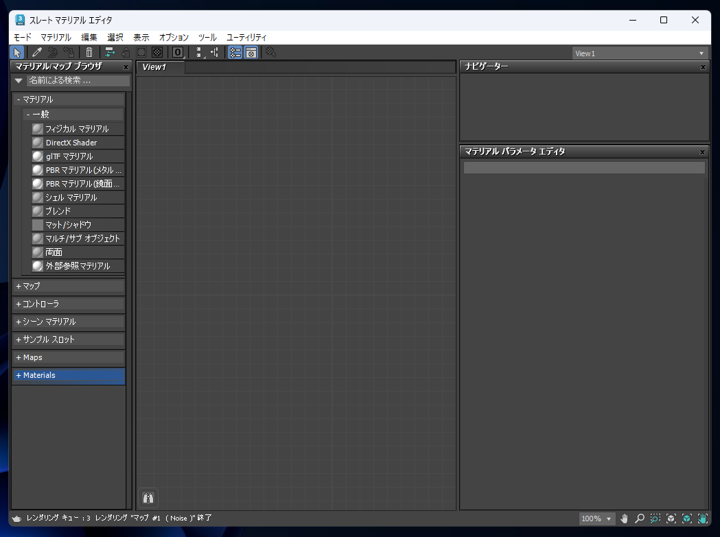
Task: Select the 両面 material
Action: pyautogui.click(x=78, y=252)
